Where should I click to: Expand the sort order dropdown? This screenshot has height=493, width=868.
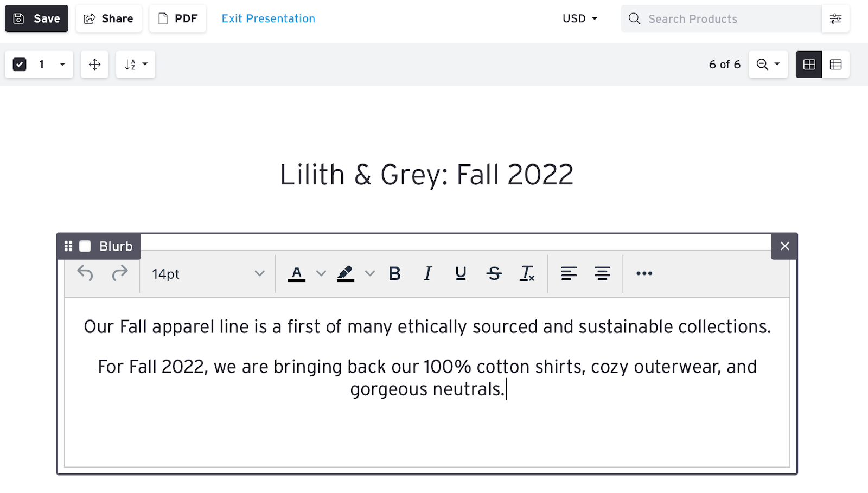136,65
